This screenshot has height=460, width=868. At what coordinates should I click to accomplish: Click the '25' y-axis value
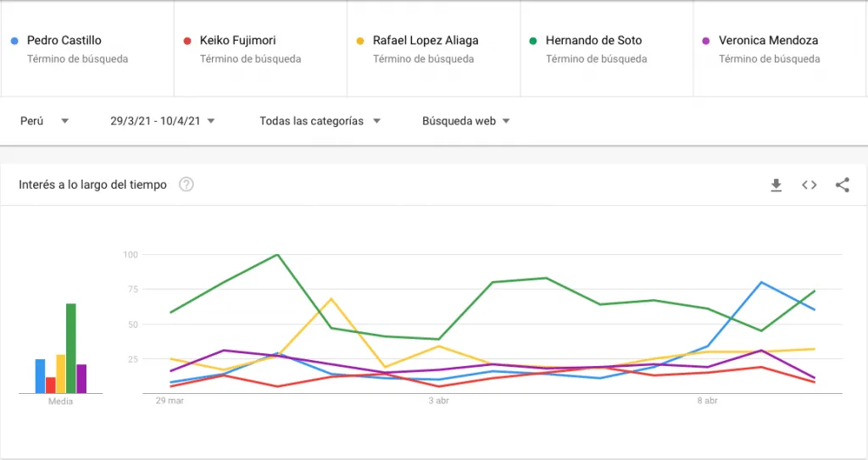132,358
